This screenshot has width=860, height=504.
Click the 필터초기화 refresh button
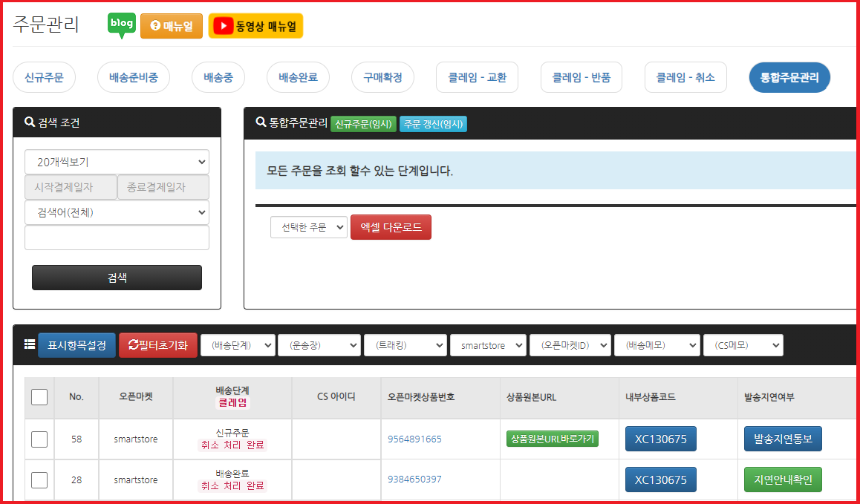click(x=157, y=345)
